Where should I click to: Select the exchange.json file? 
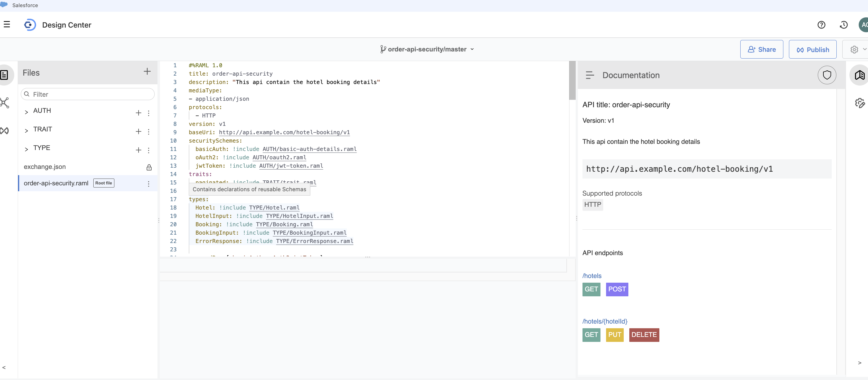click(45, 167)
